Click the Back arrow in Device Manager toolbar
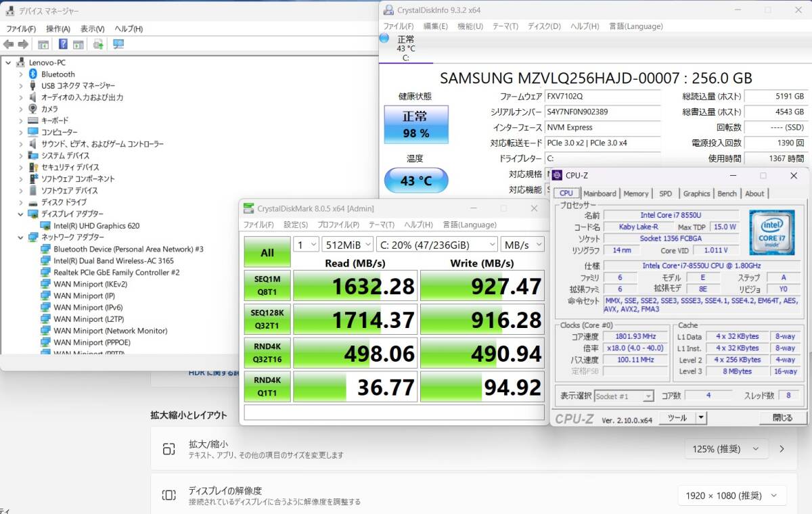The height and width of the screenshot is (514, 812). [x=8, y=45]
